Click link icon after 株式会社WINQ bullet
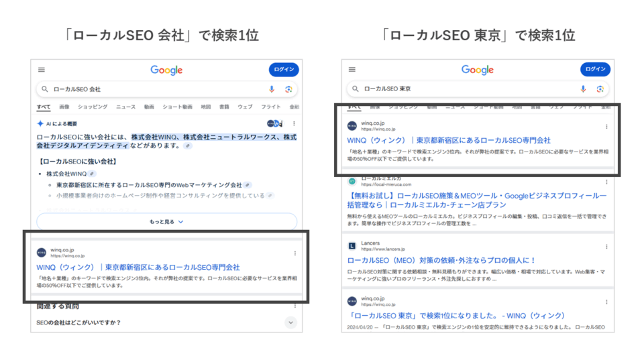The height and width of the screenshot is (362, 644). pos(92,174)
